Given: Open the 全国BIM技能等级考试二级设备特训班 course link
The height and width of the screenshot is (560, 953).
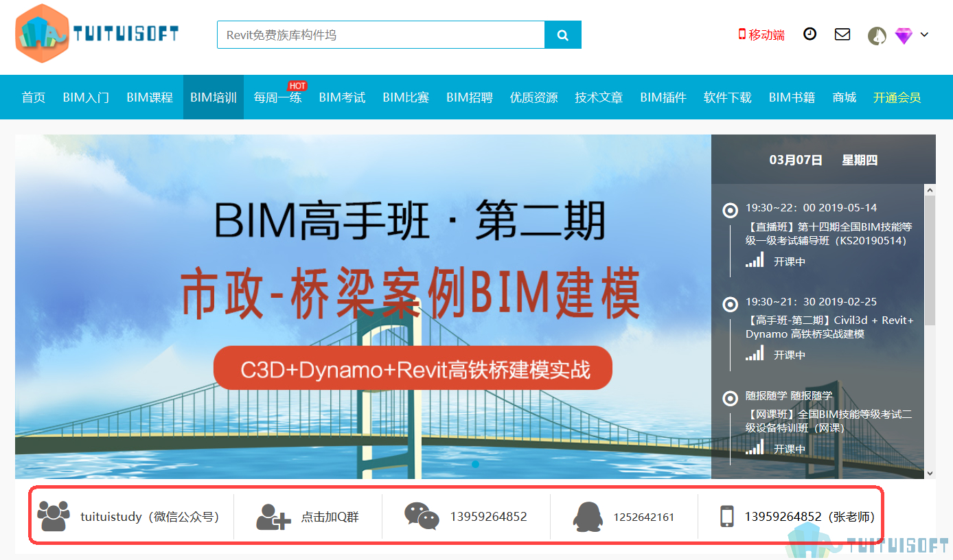Looking at the screenshot, I should (x=829, y=421).
